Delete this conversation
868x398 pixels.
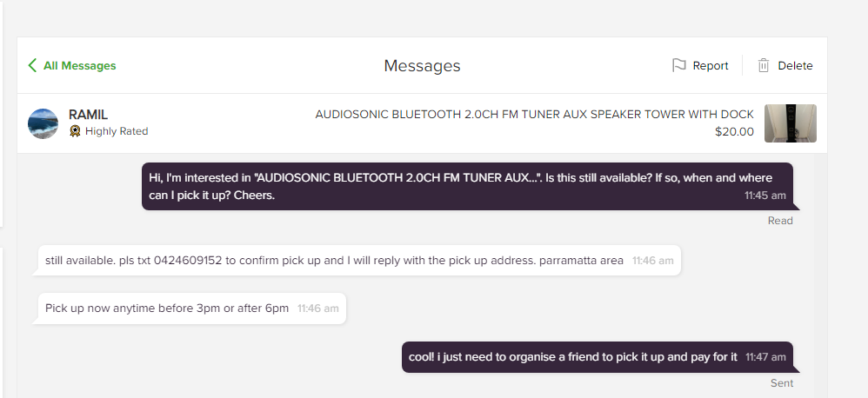785,65
